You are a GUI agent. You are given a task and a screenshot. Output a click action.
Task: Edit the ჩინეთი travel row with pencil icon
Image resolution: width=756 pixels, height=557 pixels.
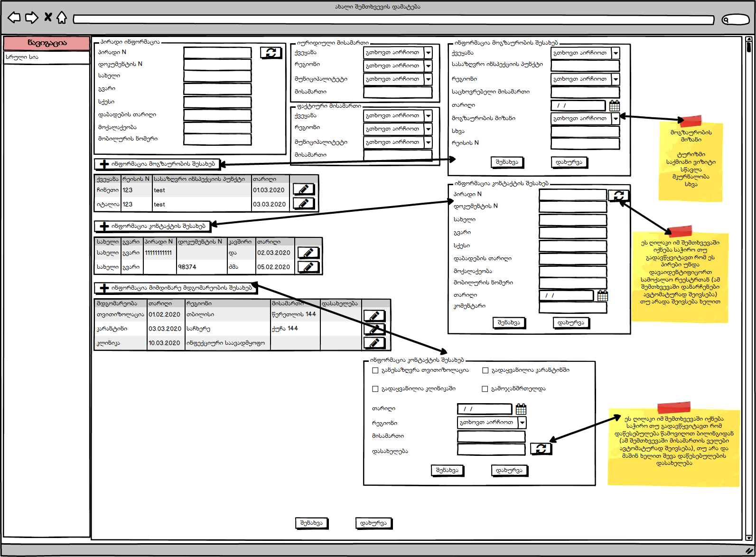304,189
